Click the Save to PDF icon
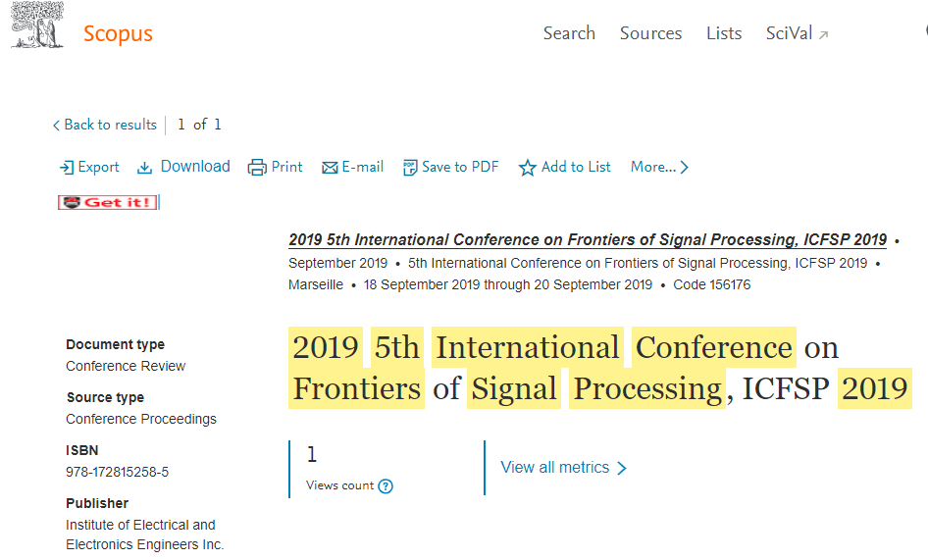Screen dimensions: 928x560 409,168
